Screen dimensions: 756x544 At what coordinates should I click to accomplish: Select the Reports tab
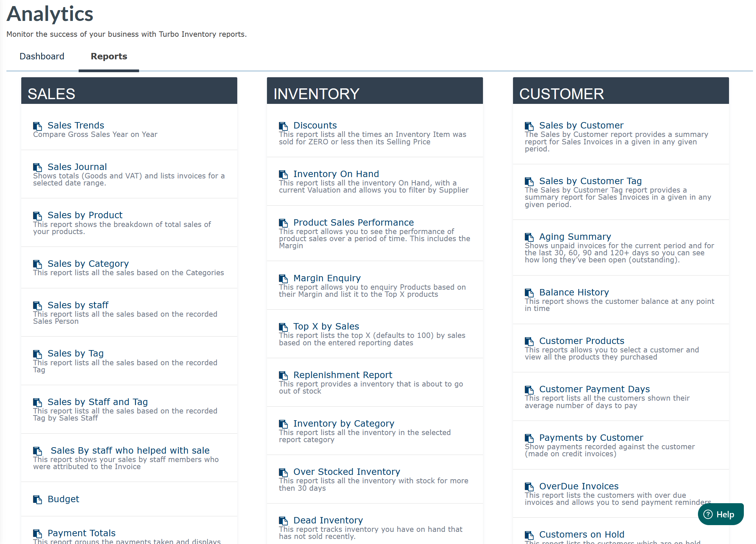pyautogui.click(x=109, y=56)
